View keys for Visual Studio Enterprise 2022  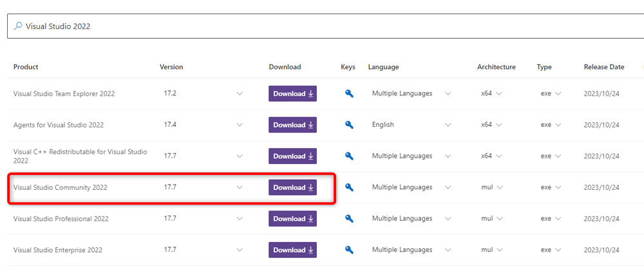pos(349,250)
